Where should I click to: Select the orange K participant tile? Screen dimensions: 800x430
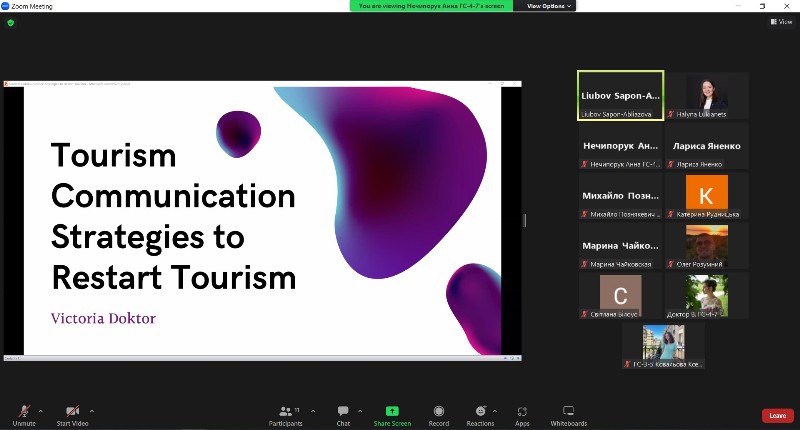tap(706, 196)
